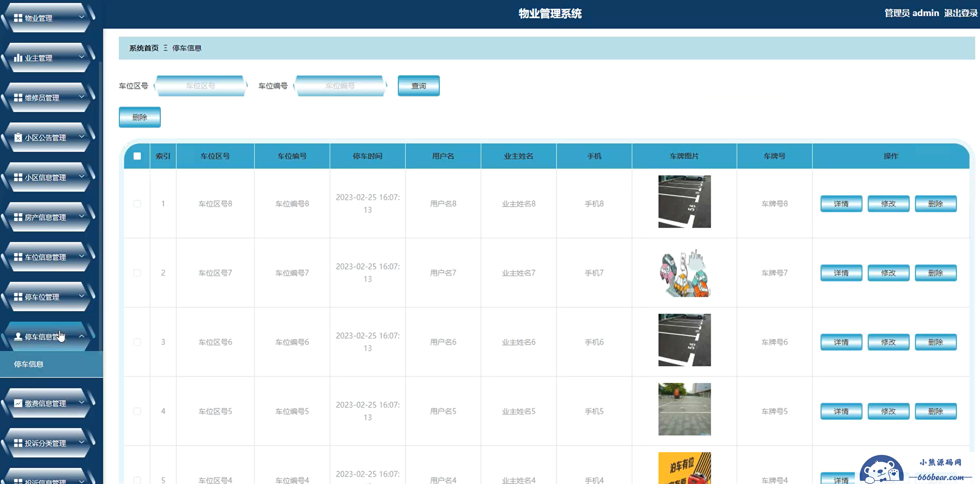Image resolution: width=980 pixels, height=484 pixels.
Task: Click 删除 for row 车位区号5
Action: 936,411
